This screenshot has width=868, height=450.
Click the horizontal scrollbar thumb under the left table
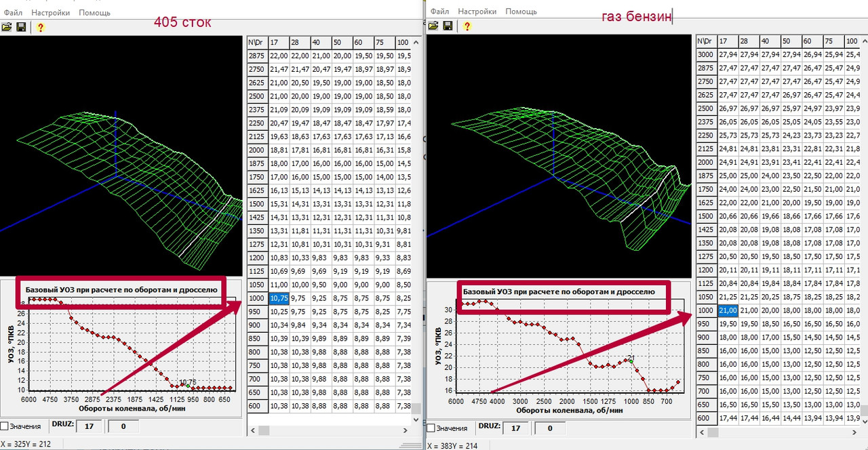click(x=264, y=431)
